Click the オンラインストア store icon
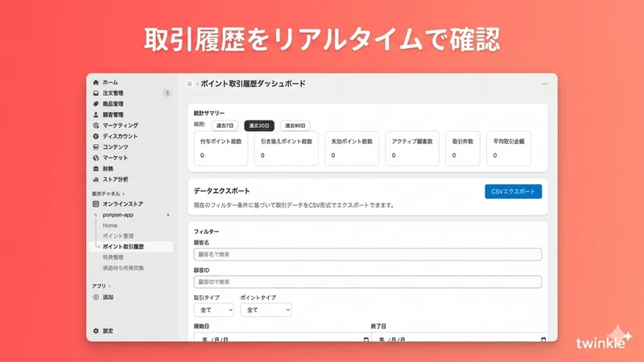 tap(96, 204)
